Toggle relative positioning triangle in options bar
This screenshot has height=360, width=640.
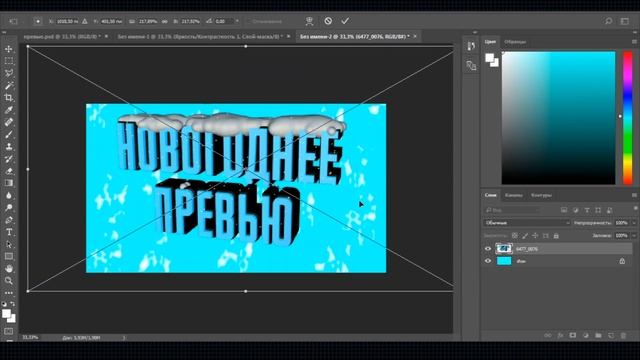click(84, 21)
